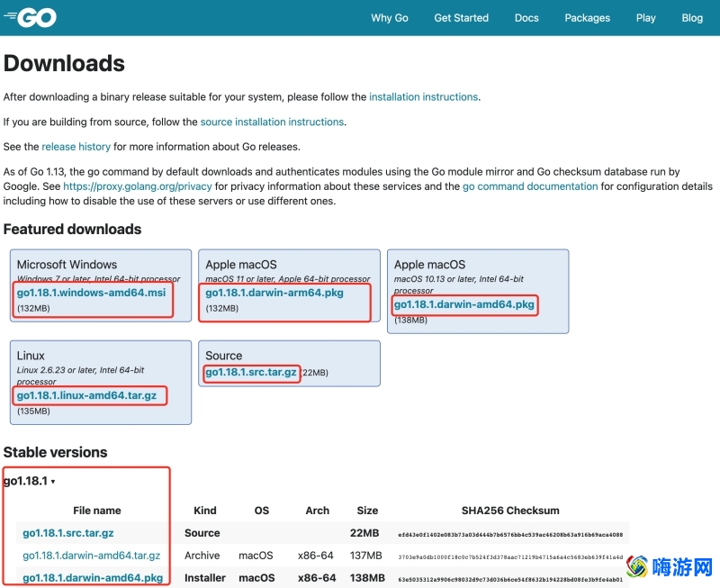Viewport: 720px width, 588px height.
Task: Open the Why Go menu item
Action: click(x=390, y=18)
